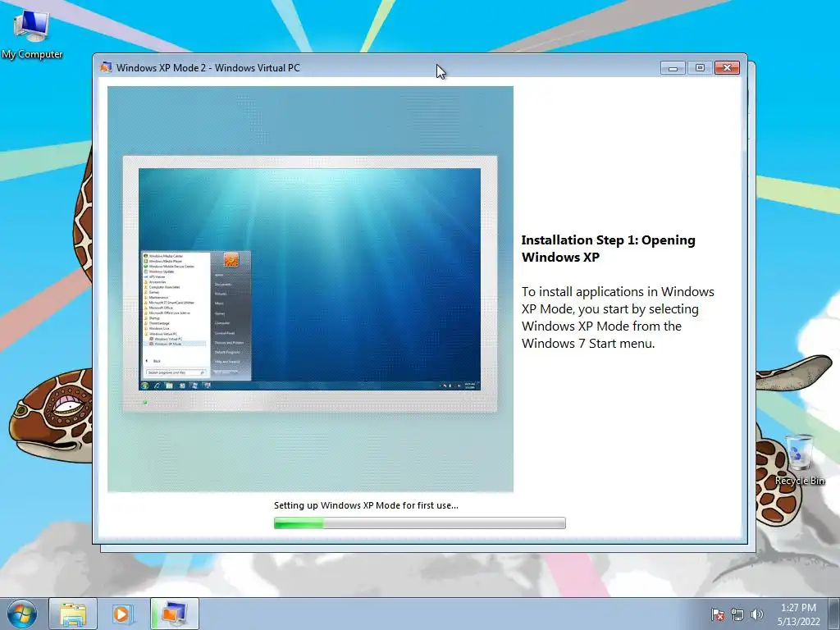Select Windows Virtual PC taskbar button
The width and height of the screenshot is (840, 630).
[175, 614]
